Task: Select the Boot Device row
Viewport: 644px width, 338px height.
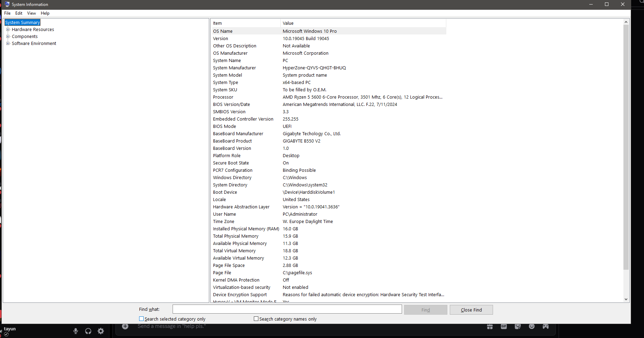Action: coord(329,192)
